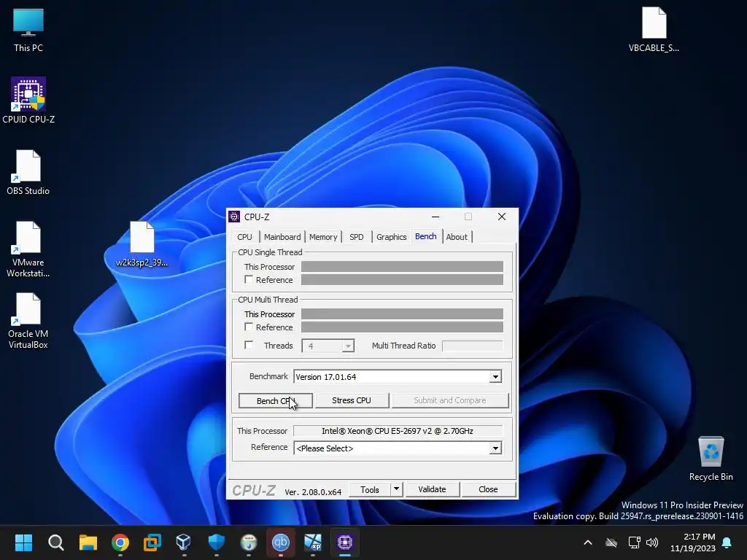This screenshot has height=560, width=747.
Task: Open VMware Workstation desktop shortcut
Action: click(28, 249)
